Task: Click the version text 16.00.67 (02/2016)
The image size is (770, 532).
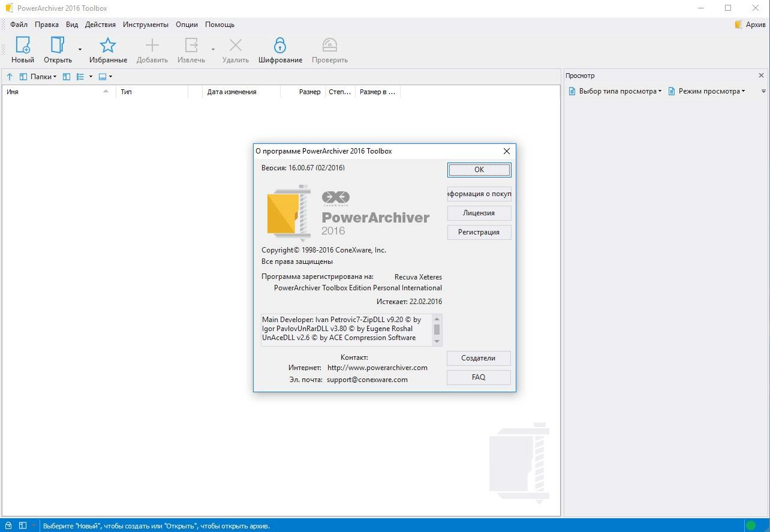Action: [x=317, y=168]
